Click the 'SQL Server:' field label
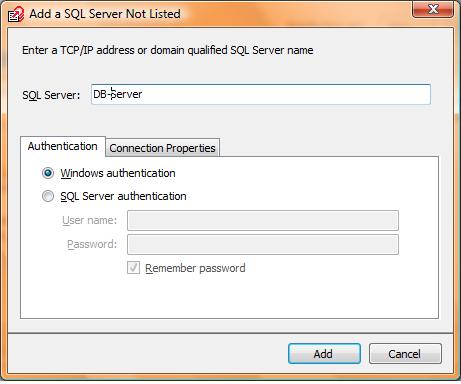The image size is (461, 384). coord(51,95)
